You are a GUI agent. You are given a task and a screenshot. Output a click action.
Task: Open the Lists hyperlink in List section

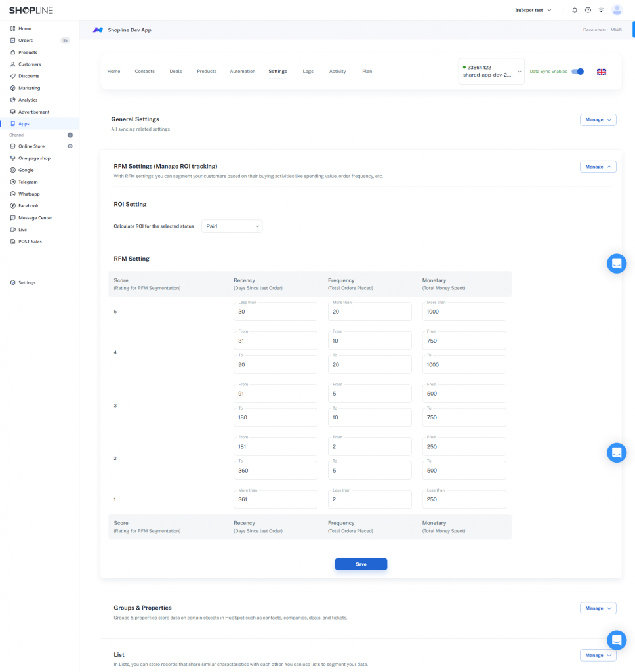[123, 664]
